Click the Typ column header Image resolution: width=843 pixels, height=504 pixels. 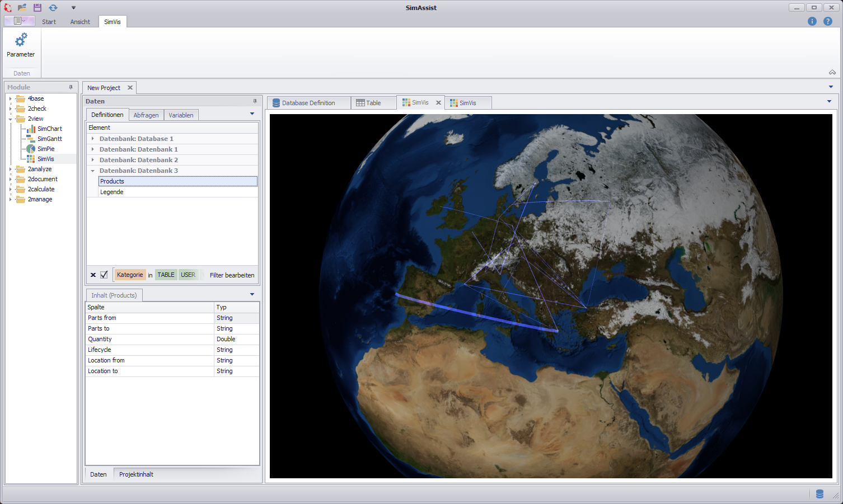point(237,307)
